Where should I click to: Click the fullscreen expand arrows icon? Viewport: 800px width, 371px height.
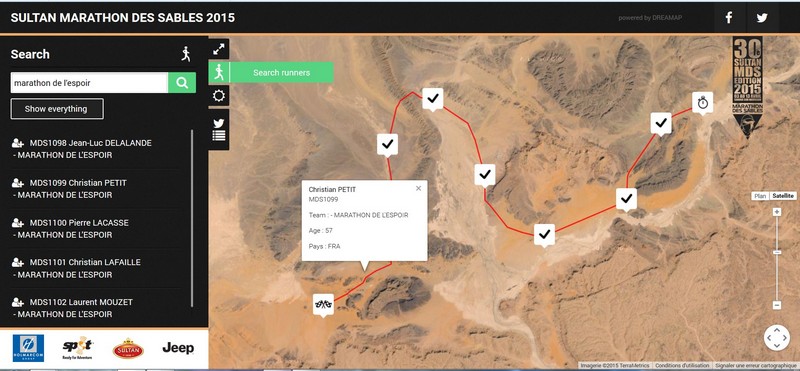pos(219,49)
